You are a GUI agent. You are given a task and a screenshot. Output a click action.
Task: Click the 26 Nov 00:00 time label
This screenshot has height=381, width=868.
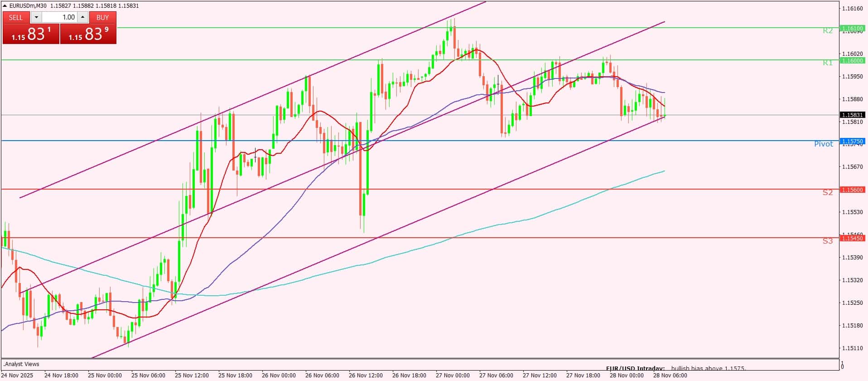[x=279, y=376]
